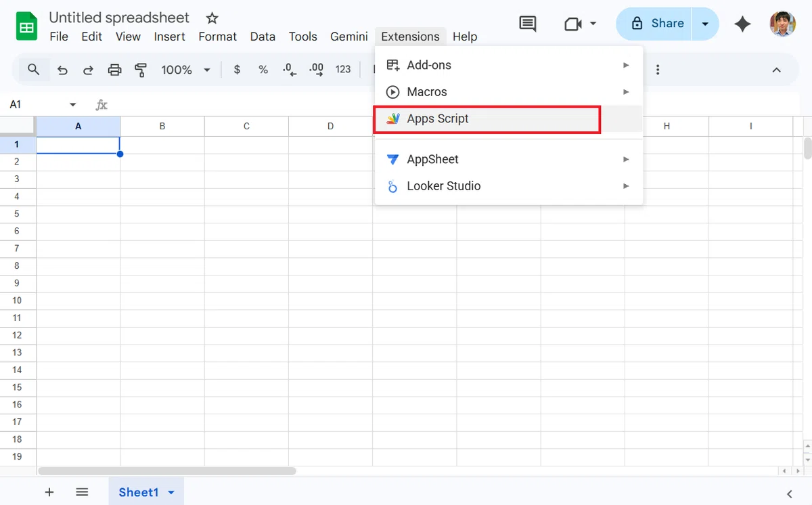Screen dimensions: 812x505
Task: Open the Name box A1 dropdown
Action: 73,105
